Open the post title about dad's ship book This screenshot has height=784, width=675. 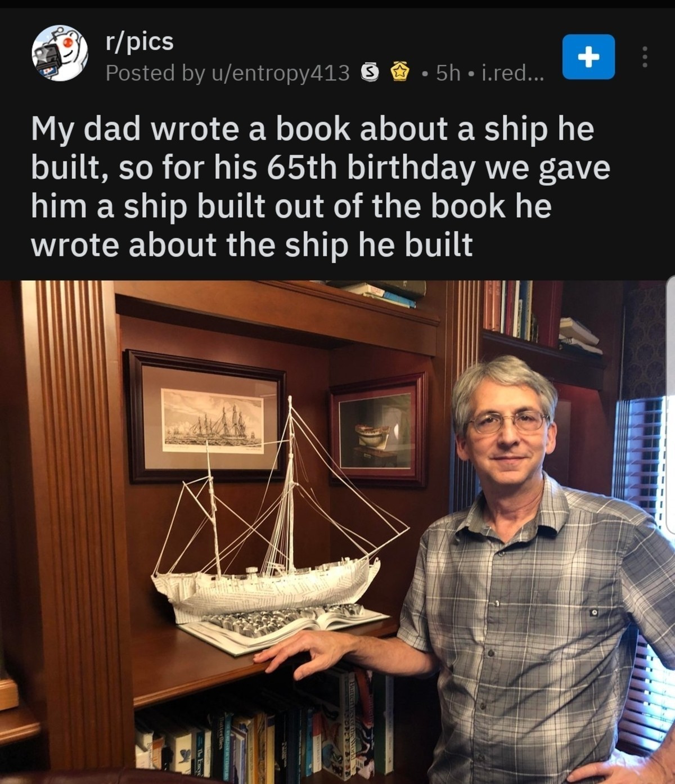click(x=321, y=187)
